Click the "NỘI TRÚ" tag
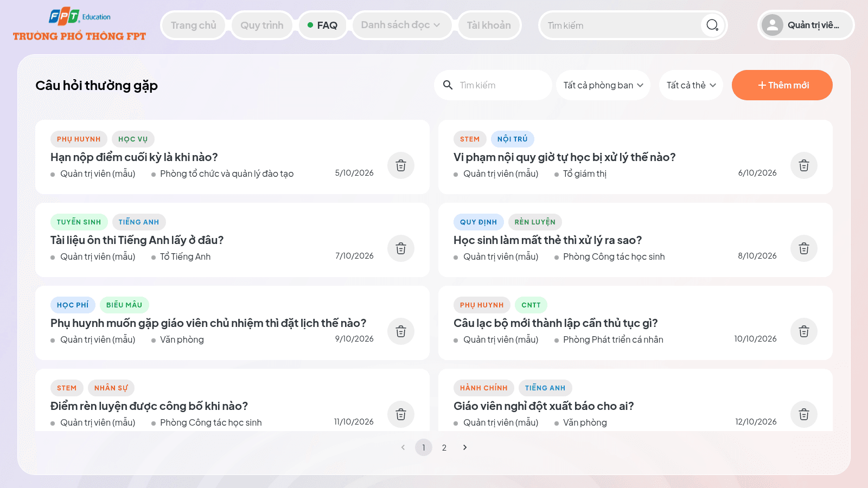Screen dimensions: 868x488 click(x=513, y=139)
